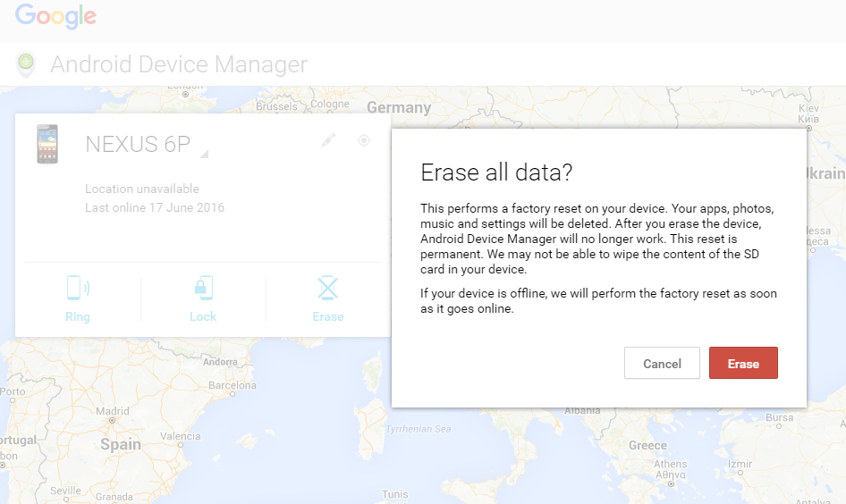846x504 pixels.
Task: Click the 'Erase all data?' dialog heading
Action: point(496,172)
